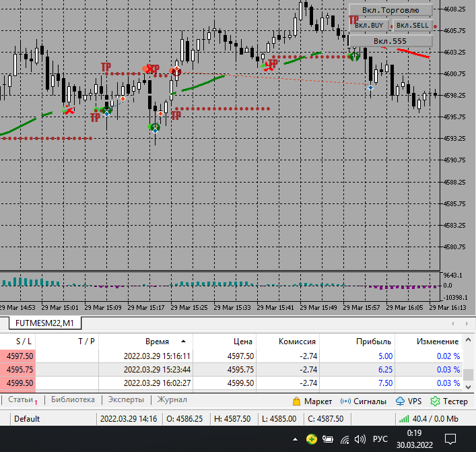The height and width of the screenshot is (452, 476).
Task: Open the FUTMESM22,M1 chart tab
Action: (45, 323)
